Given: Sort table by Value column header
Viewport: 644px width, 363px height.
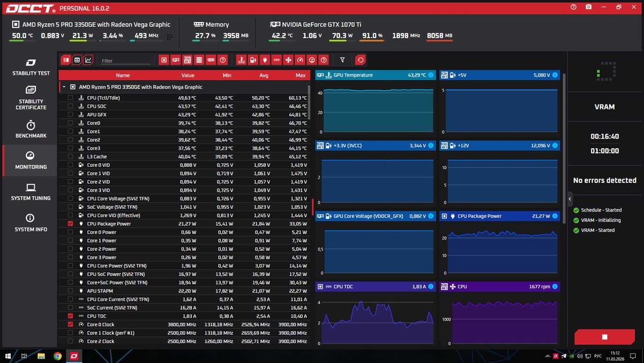Looking at the screenshot, I should (187, 75).
